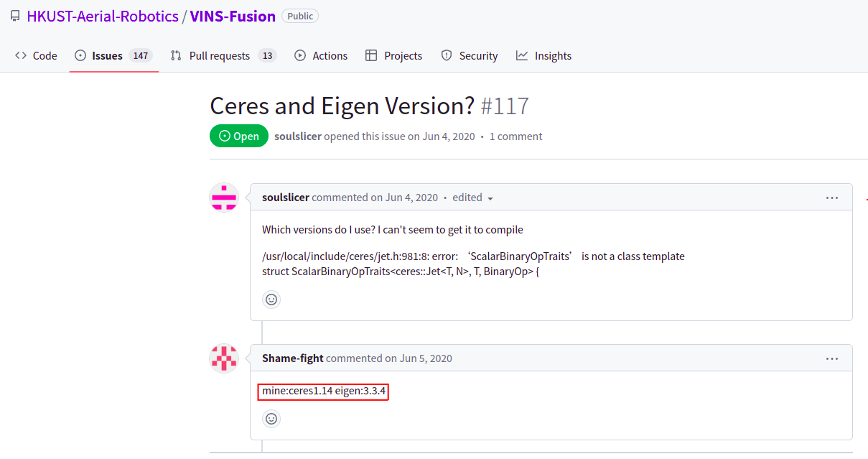Click the '1 comment' link
868x459 pixels.
coord(515,136)
